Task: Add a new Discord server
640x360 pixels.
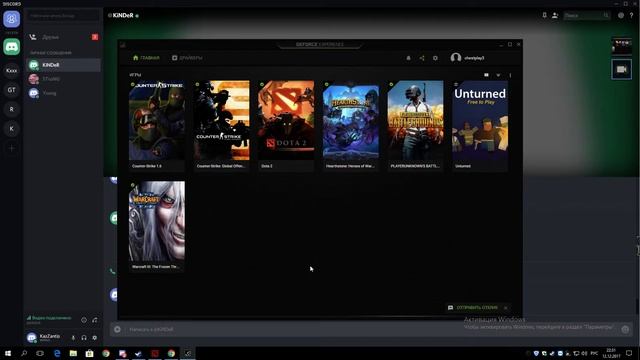Action: 11,148
